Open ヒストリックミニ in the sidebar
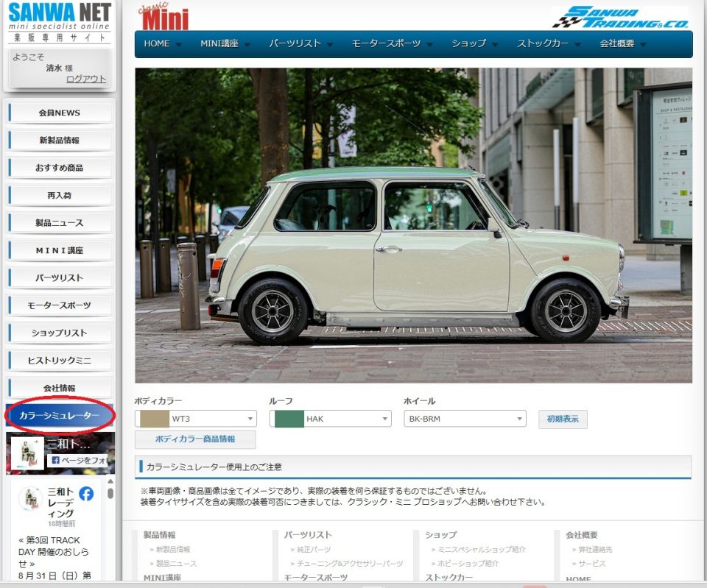The height and width of the screenshot is (588, 707). tap(59, 360)
